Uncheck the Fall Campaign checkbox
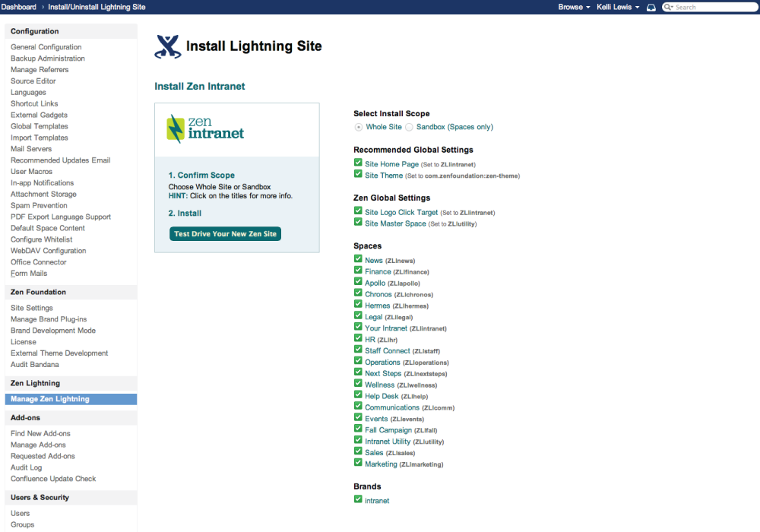Image resolution: width=760 pixels, height=532 pixels. pos(358,429)
